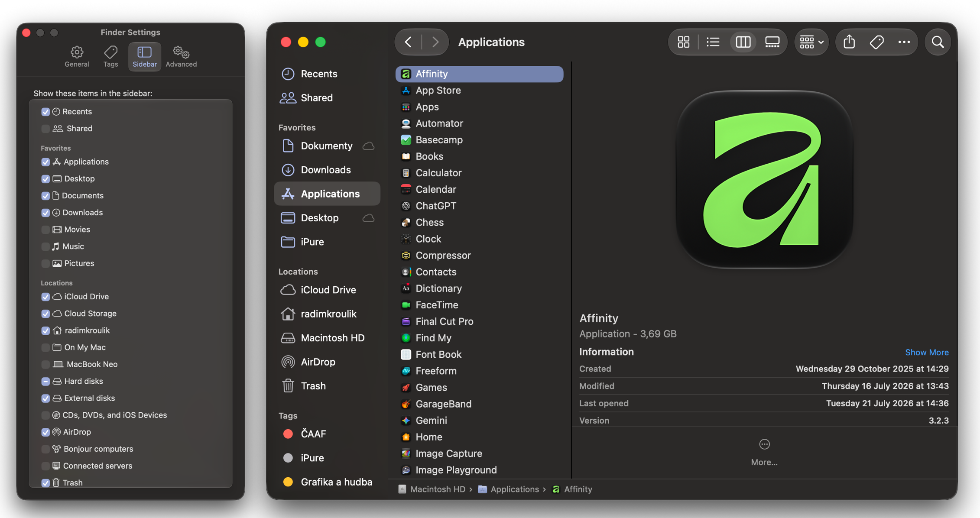Open the search magnifier in Finder
Image resolution: width=980 pixels, height=518 pixels.
(938, 42)
